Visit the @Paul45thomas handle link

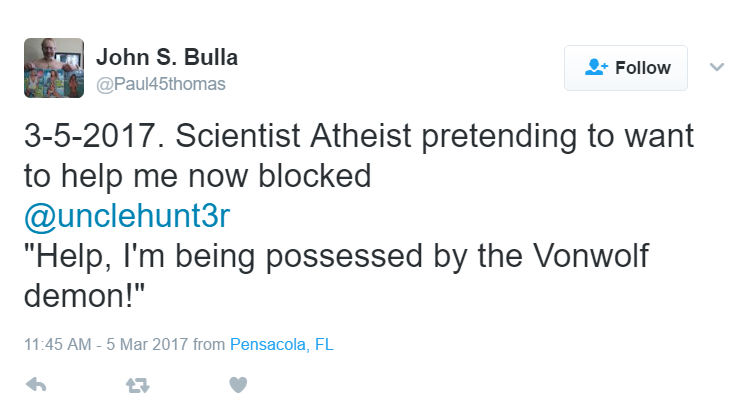(x=161, y=84)
